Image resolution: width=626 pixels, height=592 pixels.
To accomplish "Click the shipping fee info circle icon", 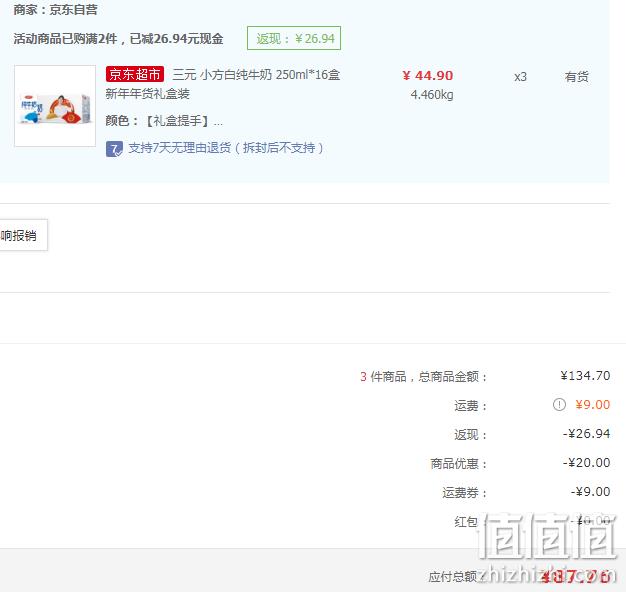I will click(x=559, y=405).
